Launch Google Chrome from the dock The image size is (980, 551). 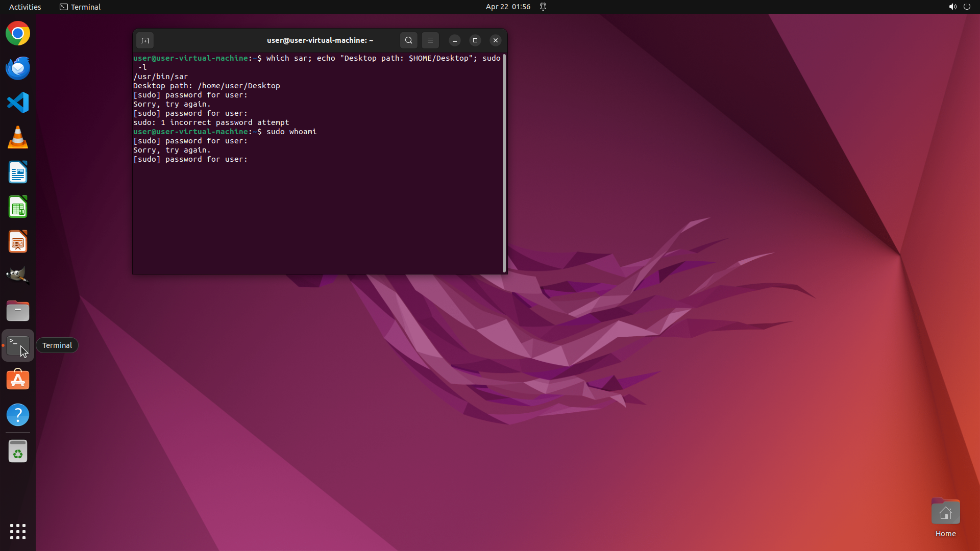tap(18, 34)
